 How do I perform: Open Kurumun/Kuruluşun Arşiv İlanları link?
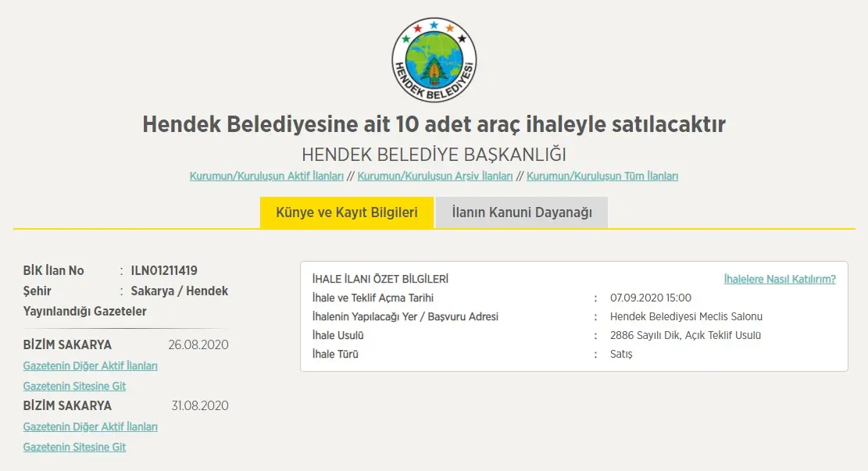(x=435, y=176)
